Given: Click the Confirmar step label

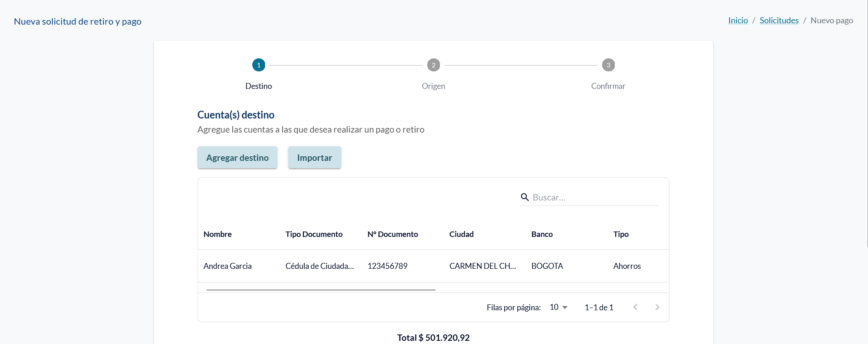Looking at the screenshot, I should point(608,86).
